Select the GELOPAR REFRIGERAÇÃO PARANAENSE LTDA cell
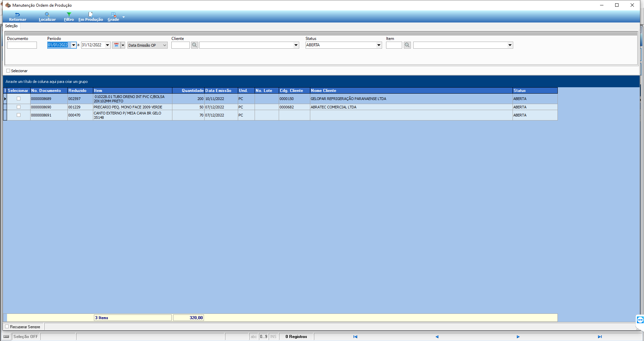This screenshot has width=644, height=341. tap(411, 99)
